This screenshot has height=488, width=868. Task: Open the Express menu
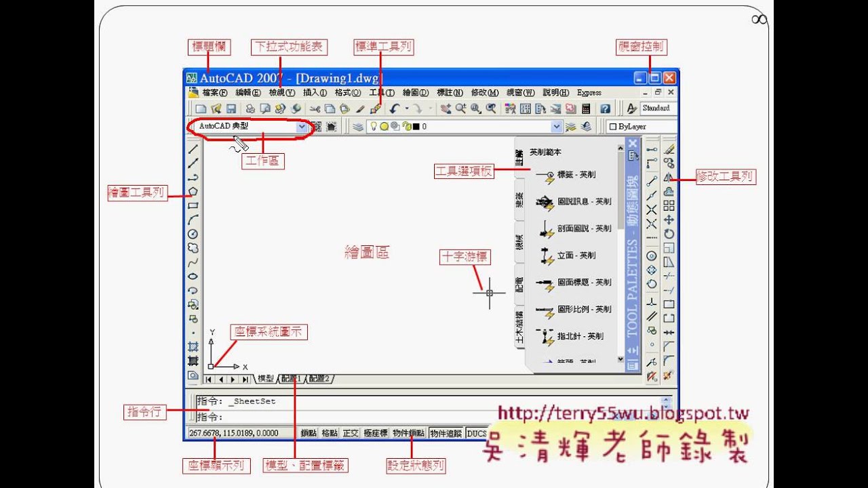(x=589, y=93)
